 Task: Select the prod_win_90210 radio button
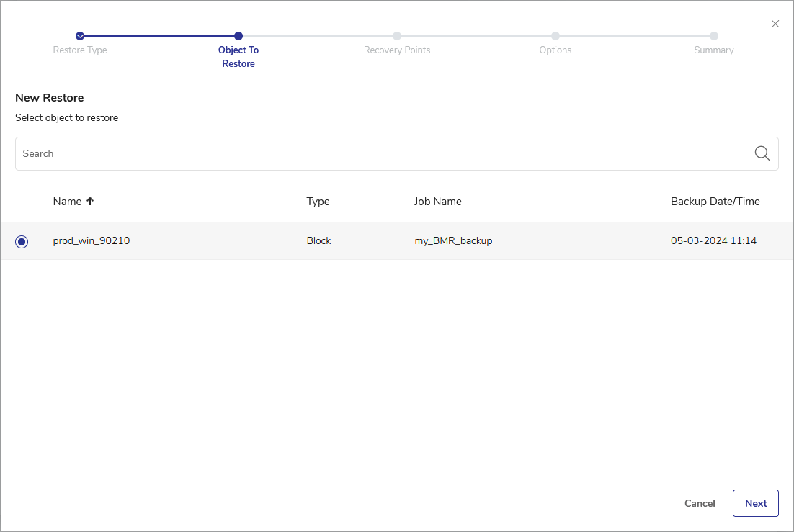(x=22, y=242)
